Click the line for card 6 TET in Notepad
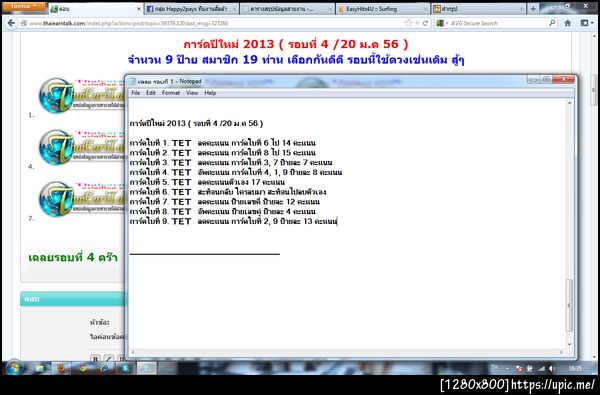This screenshot has width=600, height=395. coord(228,192)
